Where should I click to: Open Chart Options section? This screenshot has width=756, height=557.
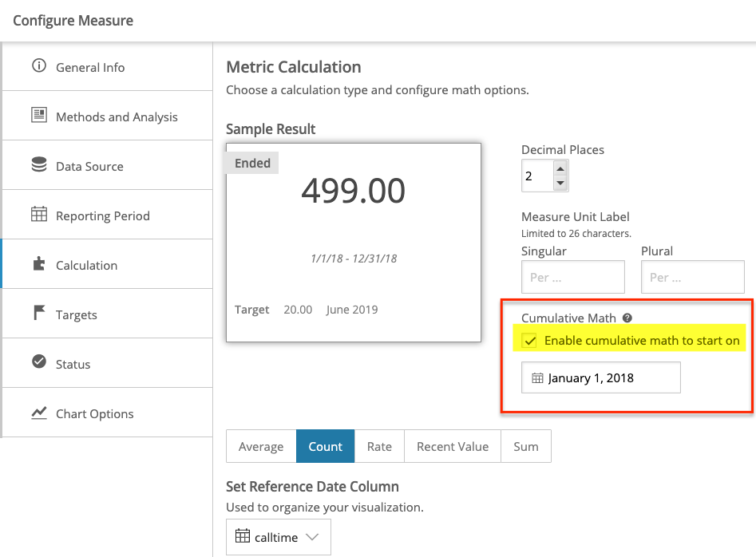108,413
